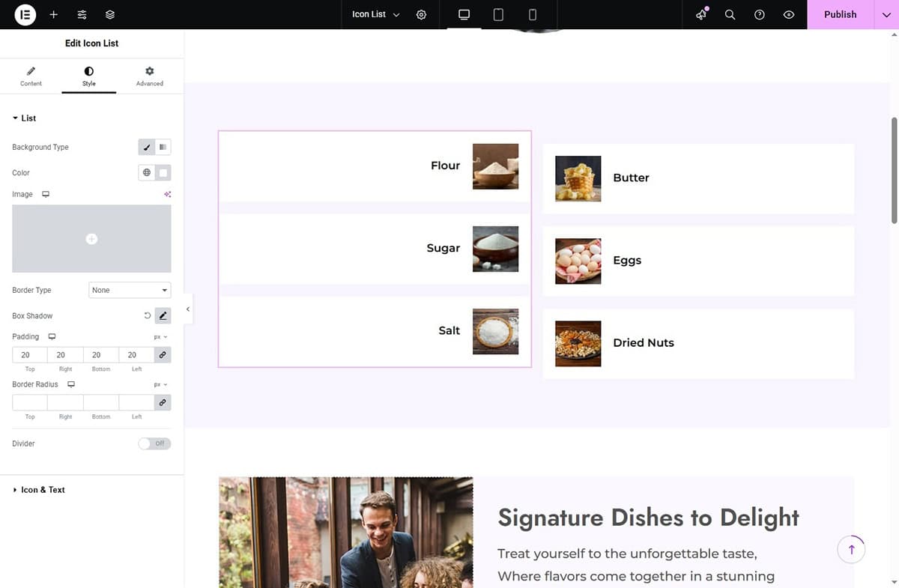Toggle linked Padding values
Image resolution: width=899 pixels, height=588 pixels.
163,355
